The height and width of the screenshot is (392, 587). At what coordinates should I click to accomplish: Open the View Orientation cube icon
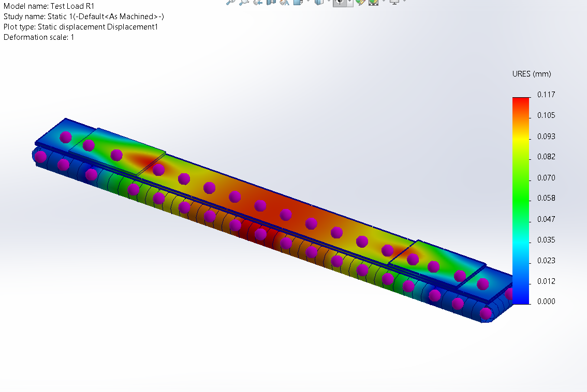pos(298,2)
